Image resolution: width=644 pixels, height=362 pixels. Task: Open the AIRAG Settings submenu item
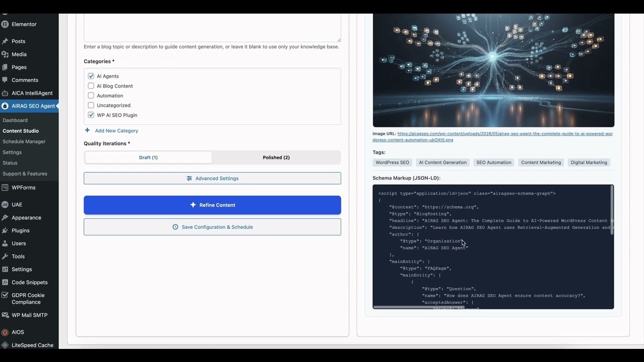coord(12,152)
